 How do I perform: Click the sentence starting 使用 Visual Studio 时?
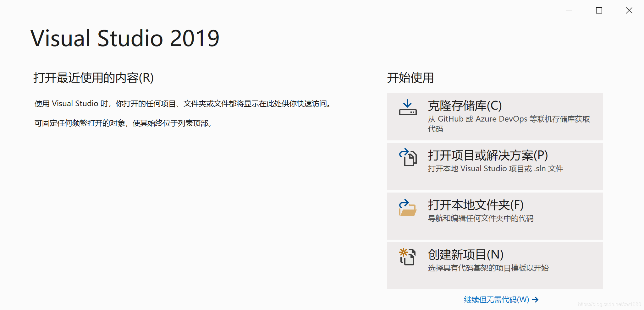(x=183, y=104)
